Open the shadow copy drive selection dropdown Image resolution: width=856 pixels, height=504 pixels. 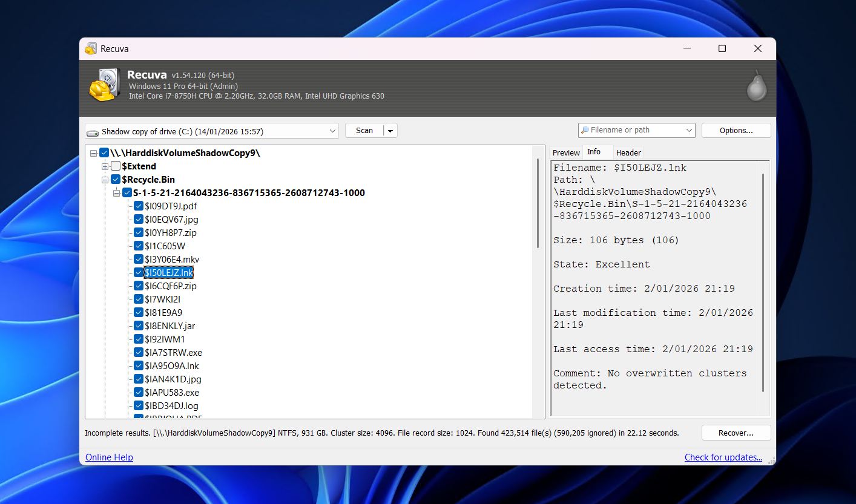point(332,131)
